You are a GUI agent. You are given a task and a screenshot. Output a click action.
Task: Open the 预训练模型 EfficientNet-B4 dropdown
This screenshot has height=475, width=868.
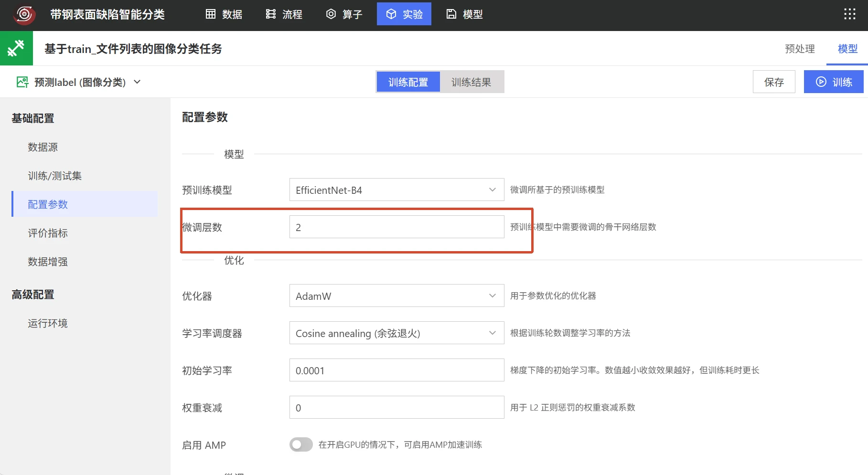pos(396,190)
